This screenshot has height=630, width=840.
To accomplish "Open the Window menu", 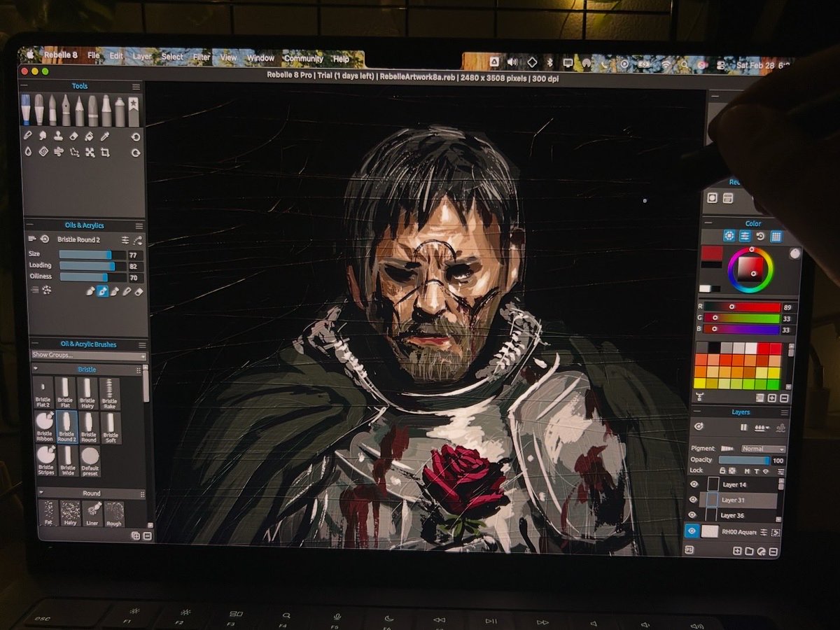I will [x=260, y=57].
